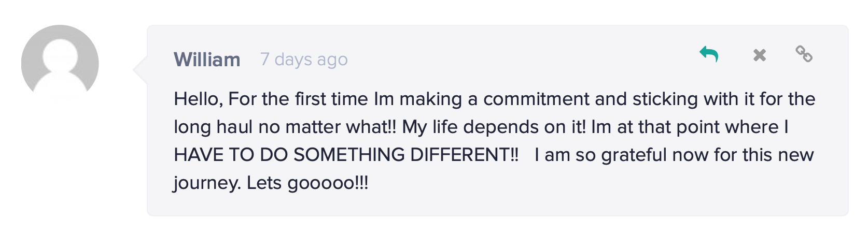Click the "Lets gooooo!!!" text in comment
This screenshot has width=868, height=235.
pyautogui.click(x=307, y=183)
